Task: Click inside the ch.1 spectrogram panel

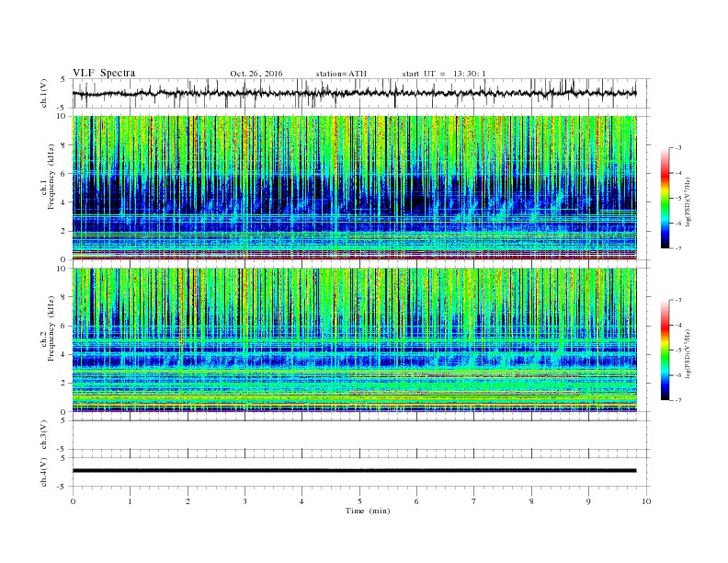Action: [355, 188]
